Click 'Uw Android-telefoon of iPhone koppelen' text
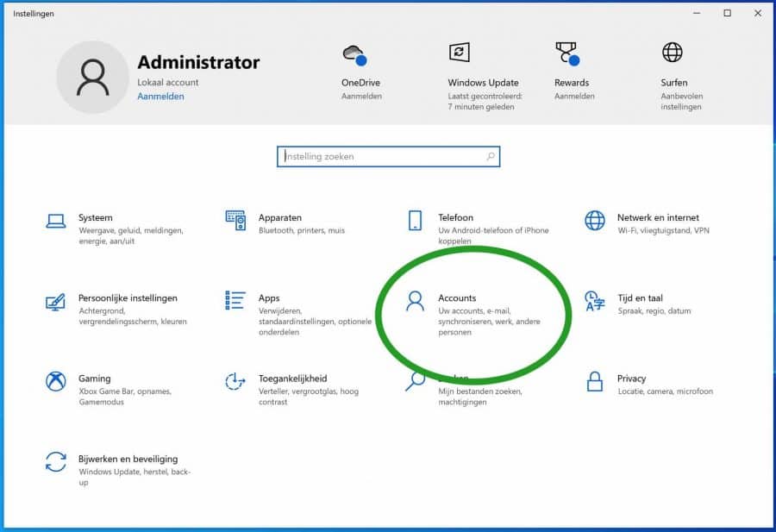 pos(493,235)
